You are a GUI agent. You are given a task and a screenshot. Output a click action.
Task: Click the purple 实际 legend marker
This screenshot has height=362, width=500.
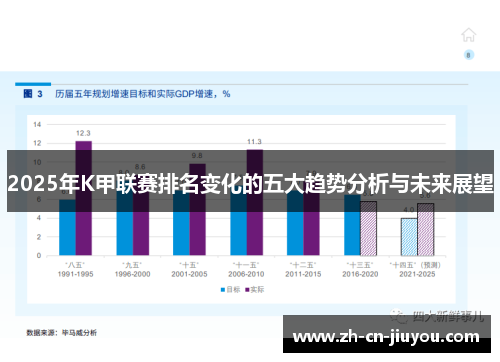(247, 290)
